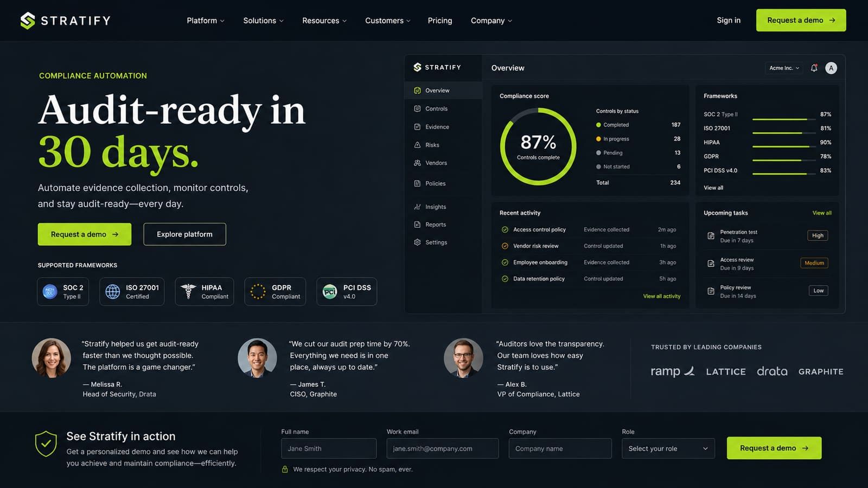Select the Evidence sidebar icon

point(417,127)
